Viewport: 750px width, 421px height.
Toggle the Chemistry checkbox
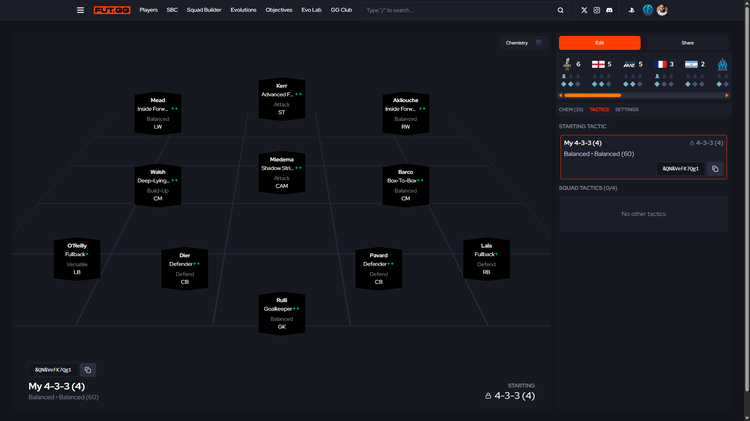click(539, 43)
